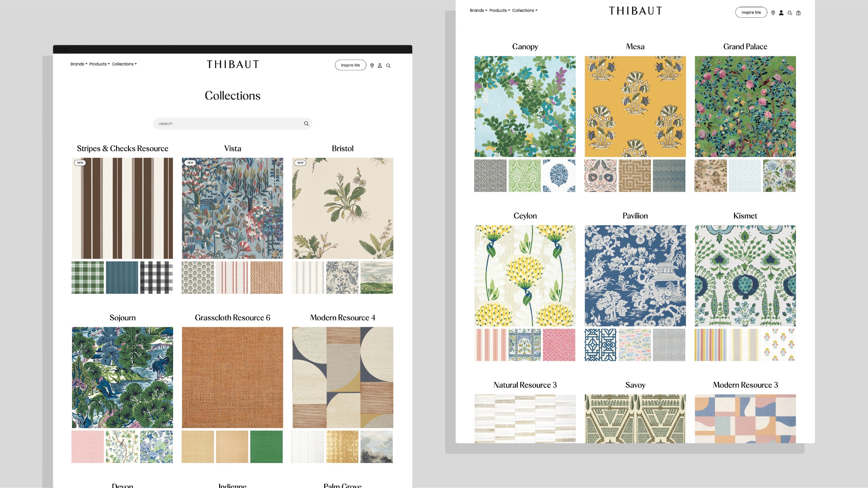Open the Products menu in right window
The image size is (868, 488).
pyautogui.click(x=499, y=10)
